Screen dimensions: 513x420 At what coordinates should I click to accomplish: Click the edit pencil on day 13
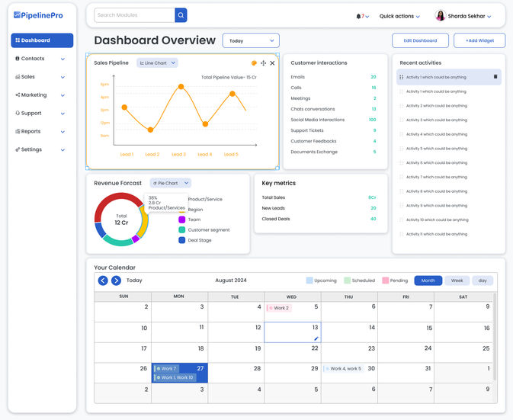pyautogui.click(x=316, y=338)
